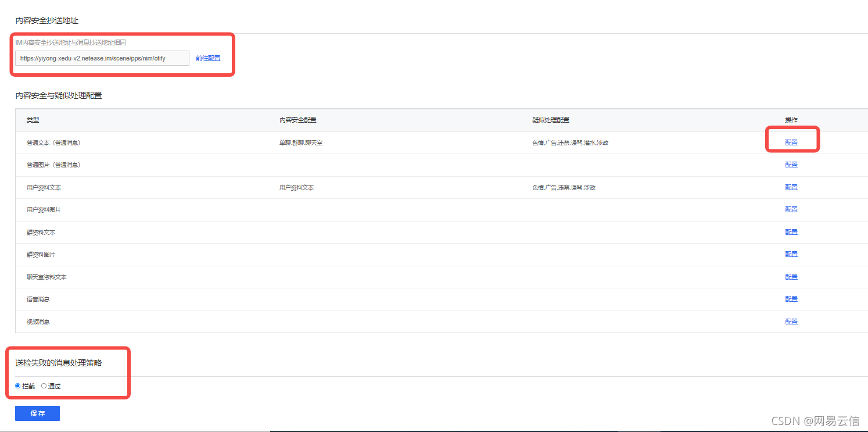This screenshot has height=432, width=868.
Task: Click the 用户资料文本 cell in 内容安全配置 column
Action: tap(296, 188)
